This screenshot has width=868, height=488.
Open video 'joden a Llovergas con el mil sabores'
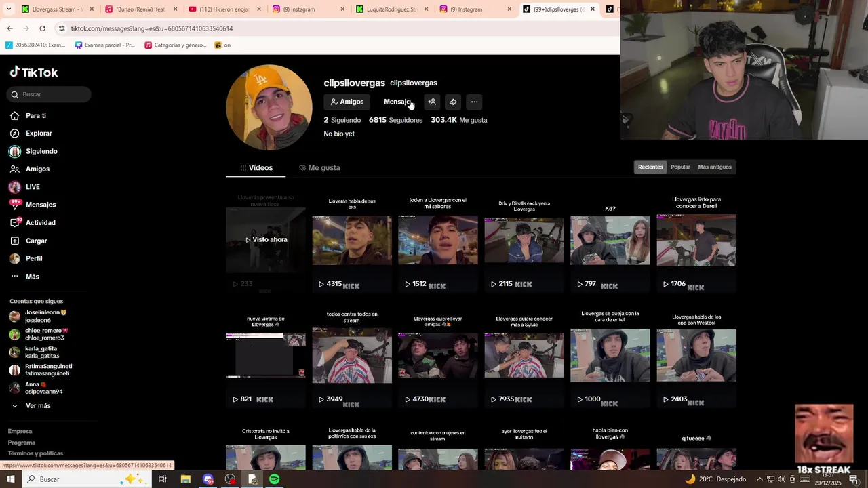click(438, 240)
